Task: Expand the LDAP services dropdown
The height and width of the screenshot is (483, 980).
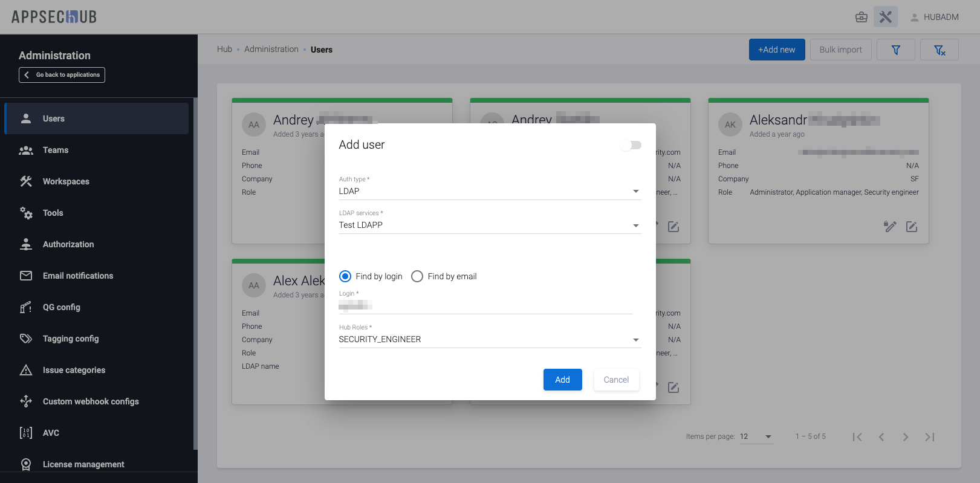Action: click(489, 225)
